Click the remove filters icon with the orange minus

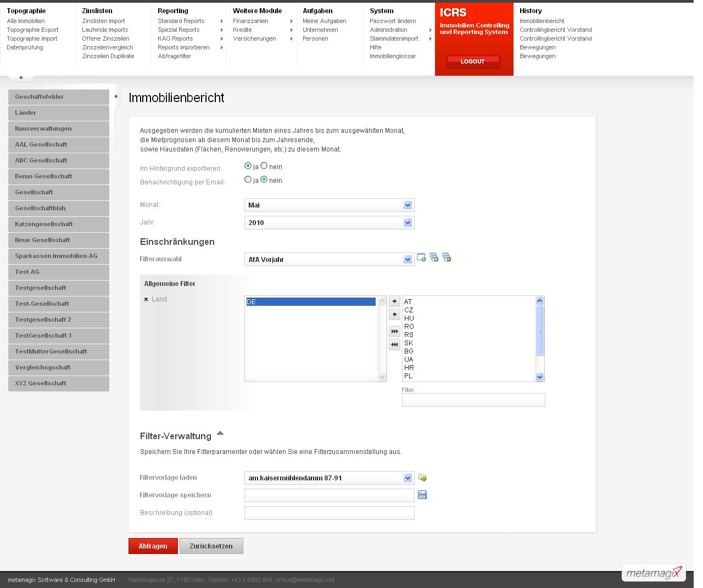pos(447,257)
